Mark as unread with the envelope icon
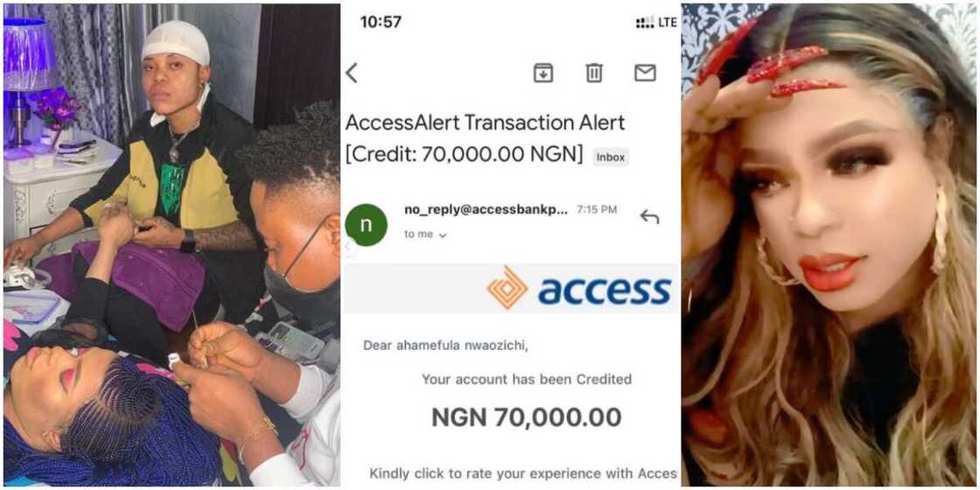Screen dimensions: 980x490 645,73
